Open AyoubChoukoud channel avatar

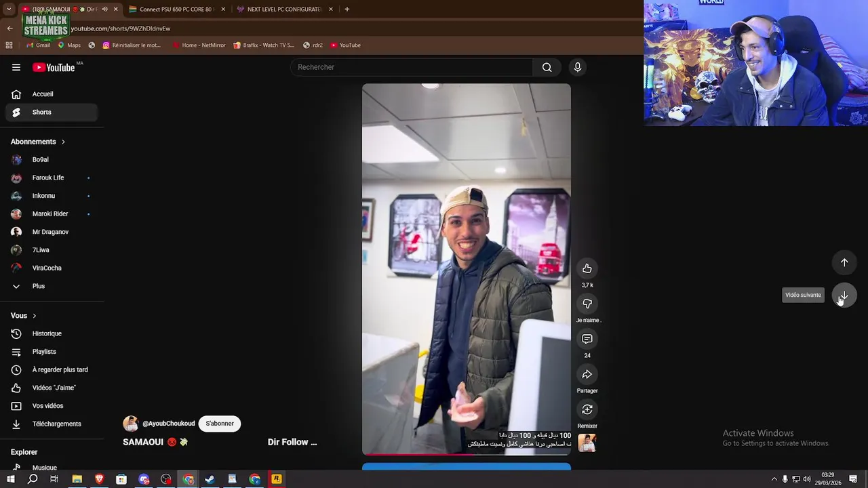click(130, 424)
